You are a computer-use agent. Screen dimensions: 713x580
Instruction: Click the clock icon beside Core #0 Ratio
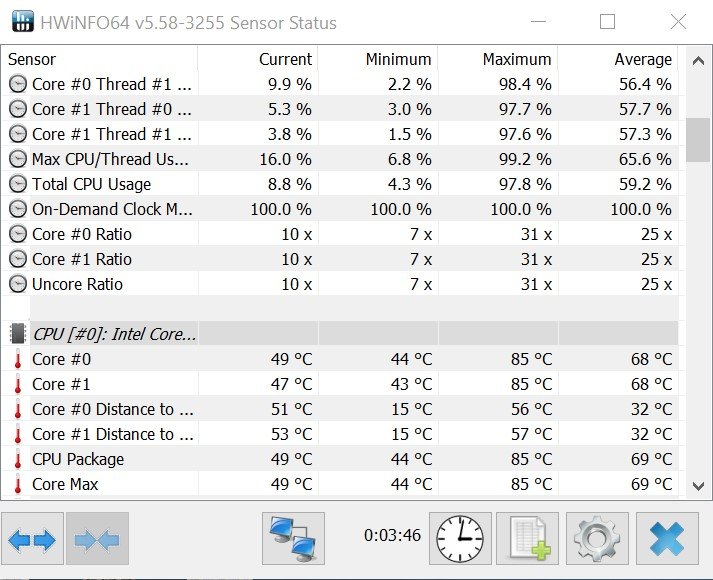18,234
